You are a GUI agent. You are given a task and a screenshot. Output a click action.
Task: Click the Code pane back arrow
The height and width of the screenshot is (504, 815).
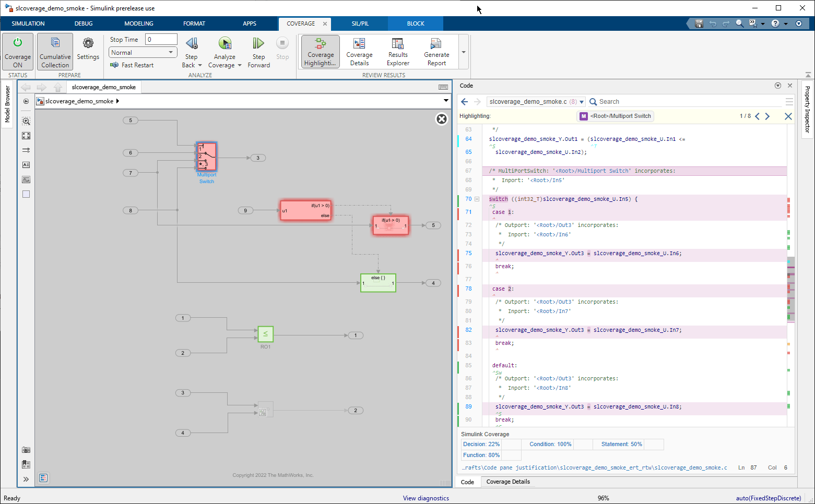(464, 102)
